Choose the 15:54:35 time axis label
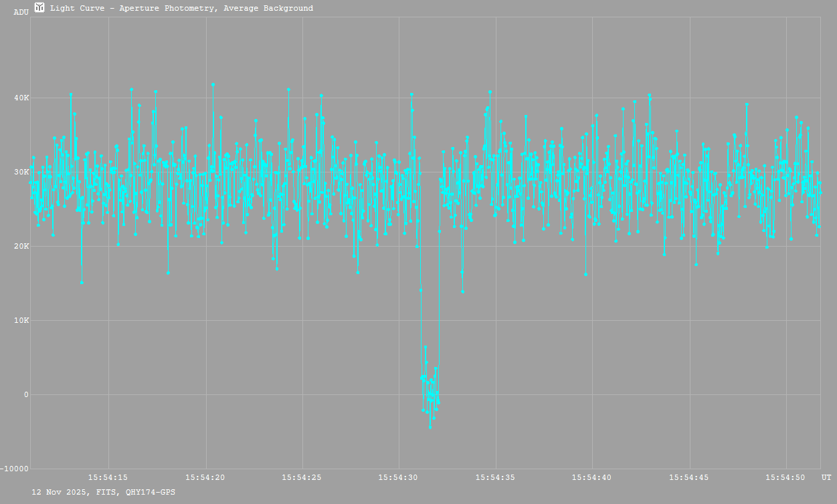 point(496,477)
